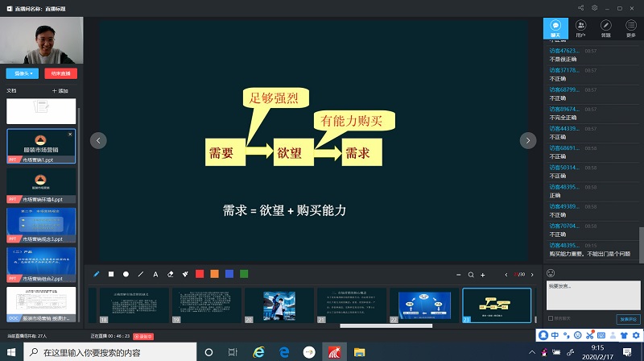Launch Microsoft Edge from taskbar
This screenshot has height=361, width=644.
coord(284,352)
